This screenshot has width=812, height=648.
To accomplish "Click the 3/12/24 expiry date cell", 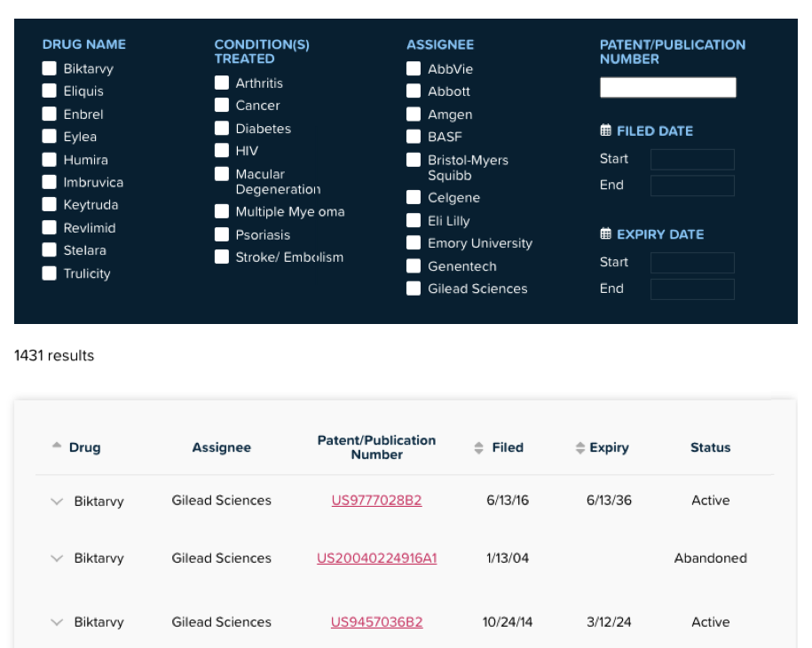I will point(609,621).
